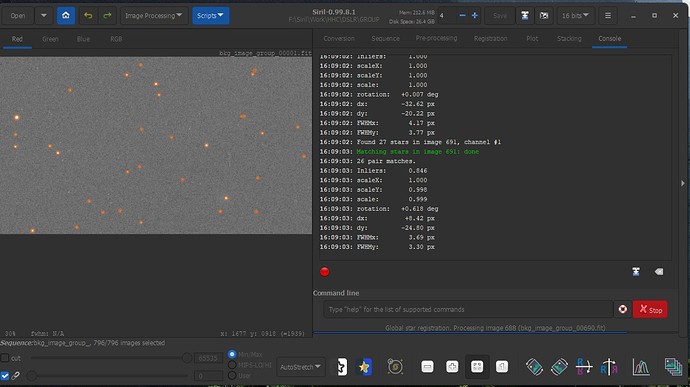Stop the running registration process
The width and height of the screenshot is (690, 387).
(650, 309)
